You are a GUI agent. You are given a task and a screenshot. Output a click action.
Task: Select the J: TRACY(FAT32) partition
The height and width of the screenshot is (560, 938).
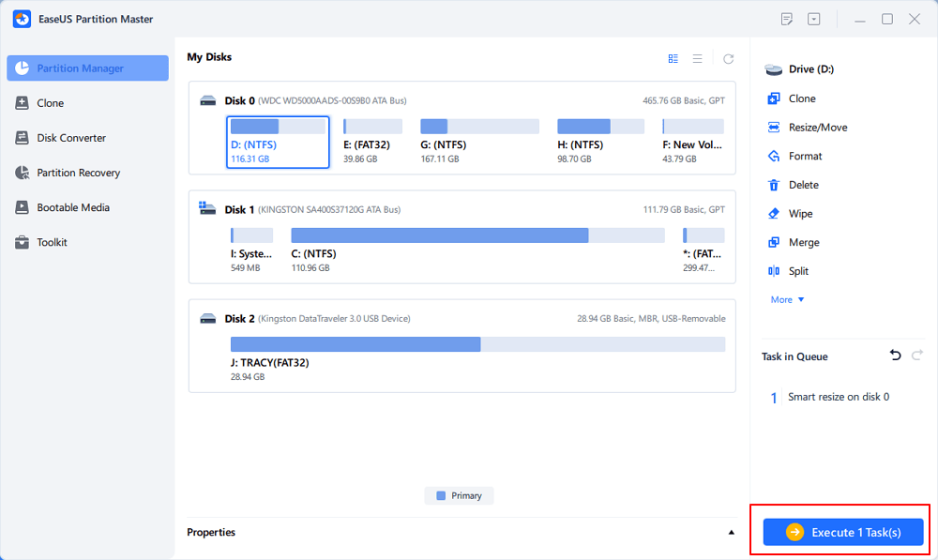[477, 344]
